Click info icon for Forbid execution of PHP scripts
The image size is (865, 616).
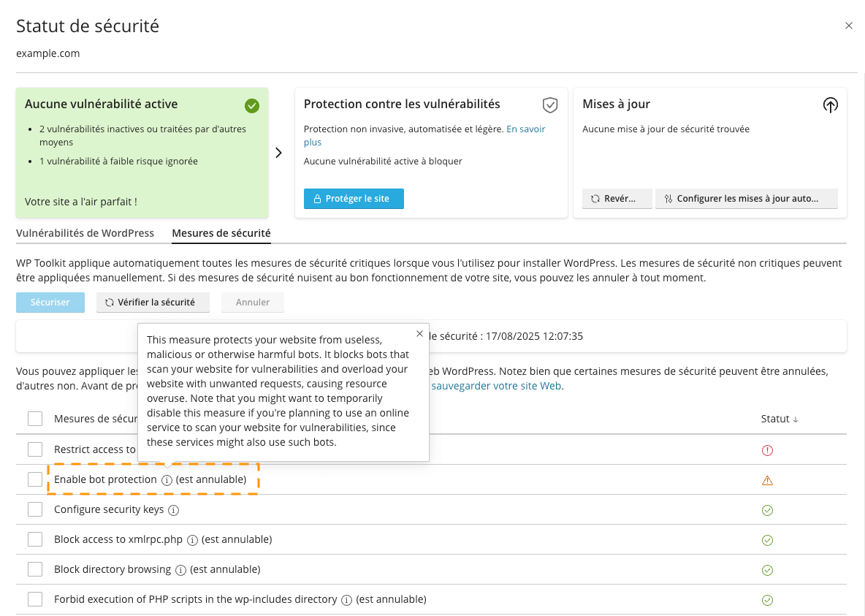[x=346, y=600]
